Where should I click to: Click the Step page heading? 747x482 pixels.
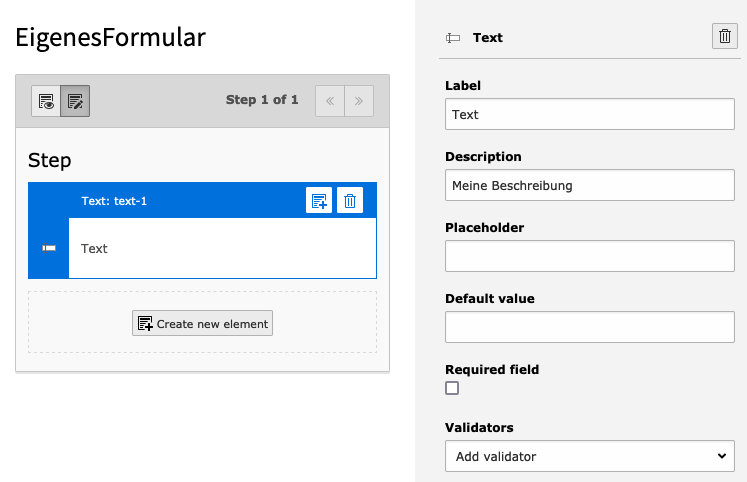(50, 161)
